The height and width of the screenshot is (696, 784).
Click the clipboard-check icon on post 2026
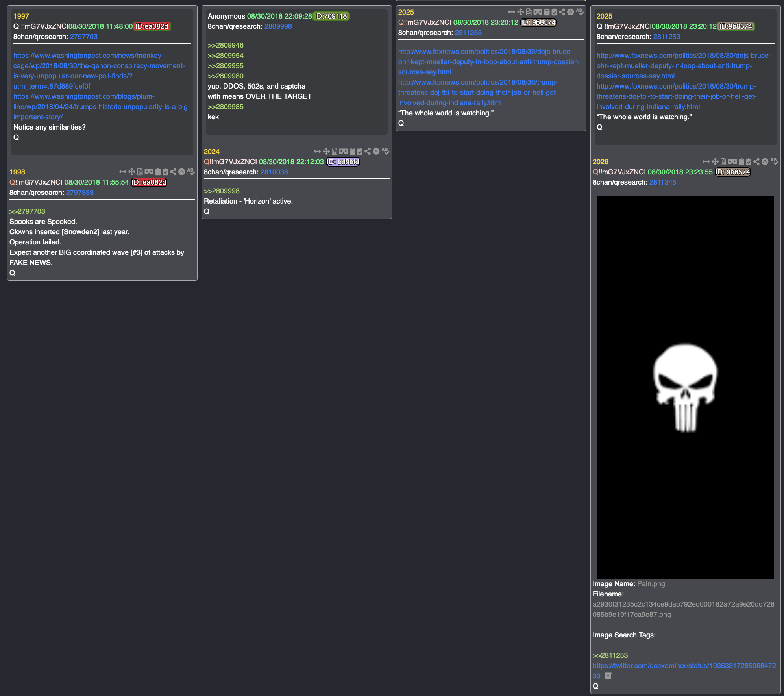tap(749, 162)
